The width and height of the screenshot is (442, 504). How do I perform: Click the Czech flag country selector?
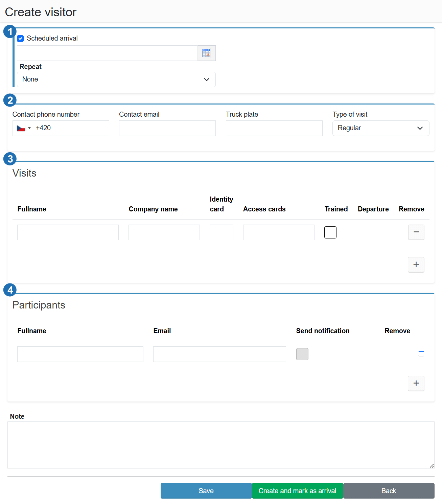[x=23, y=128]
